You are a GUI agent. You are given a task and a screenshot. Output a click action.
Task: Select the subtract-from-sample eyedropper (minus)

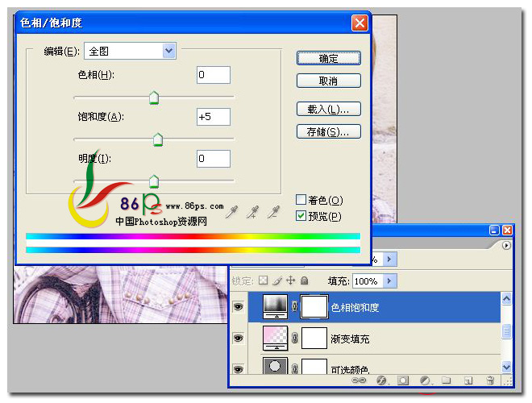[273, 212]
